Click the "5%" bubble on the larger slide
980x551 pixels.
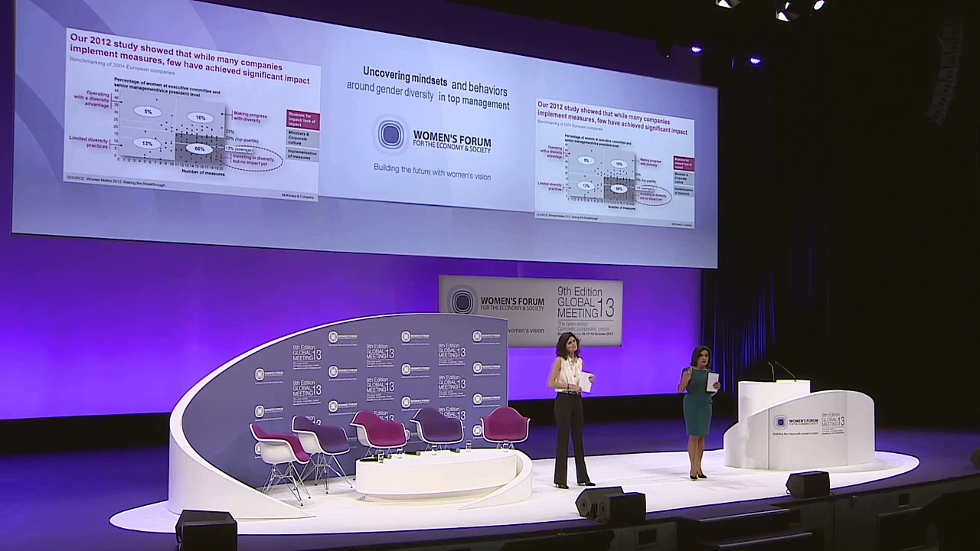(148, 112)
